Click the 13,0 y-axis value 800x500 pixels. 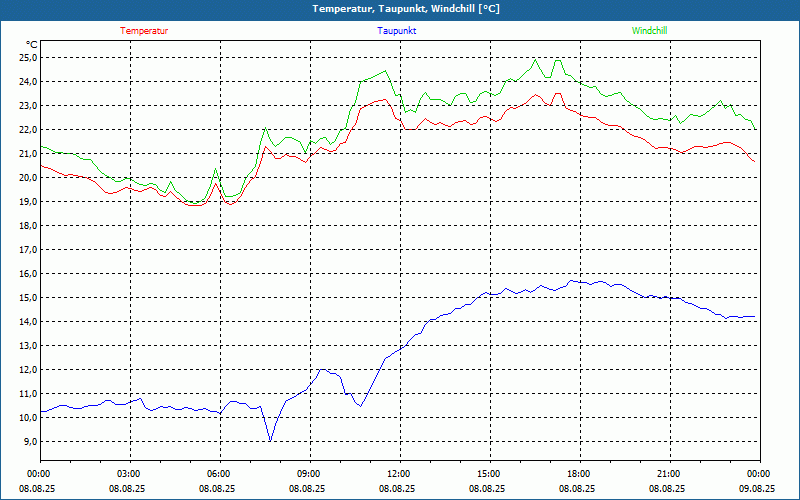pos(28,345)
